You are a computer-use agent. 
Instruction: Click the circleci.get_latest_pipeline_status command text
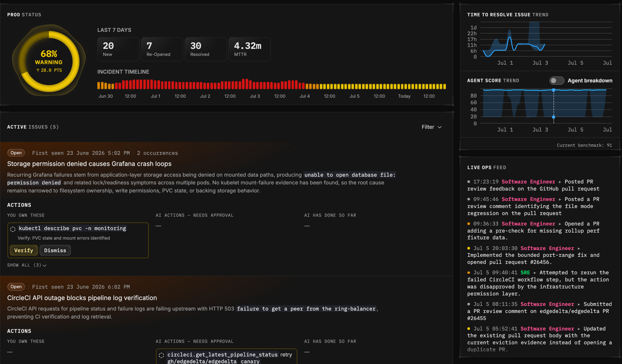pos(222,355)
